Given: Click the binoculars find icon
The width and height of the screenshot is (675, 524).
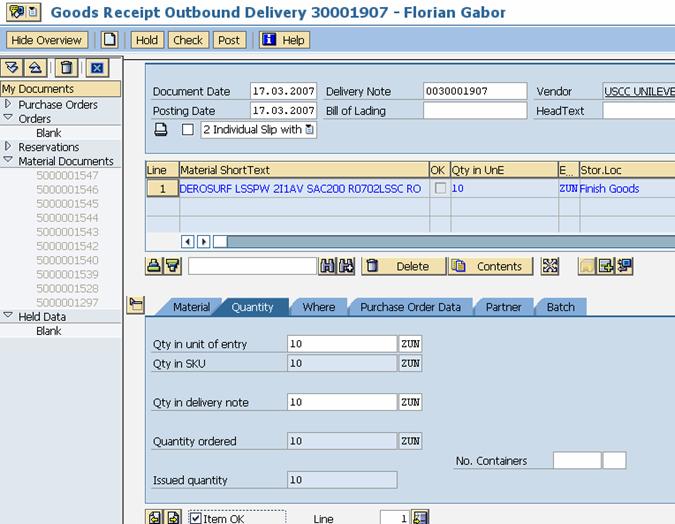Looking at the screenshot, I should coord(328,266).
